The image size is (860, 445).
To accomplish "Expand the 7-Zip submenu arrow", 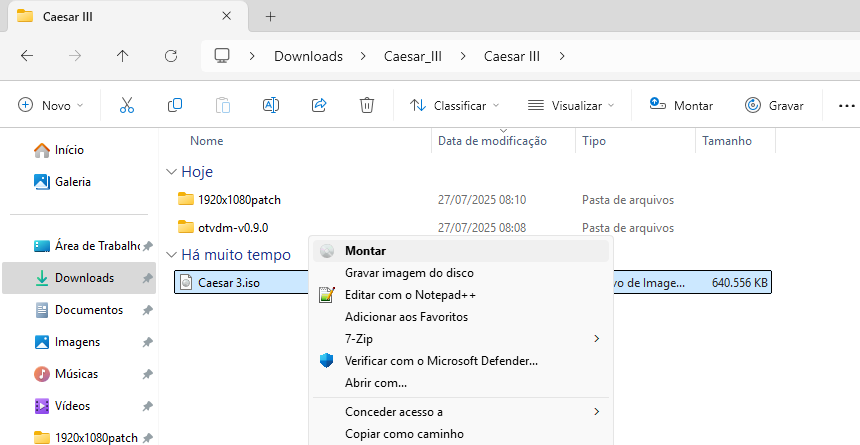I will point(597,339).
